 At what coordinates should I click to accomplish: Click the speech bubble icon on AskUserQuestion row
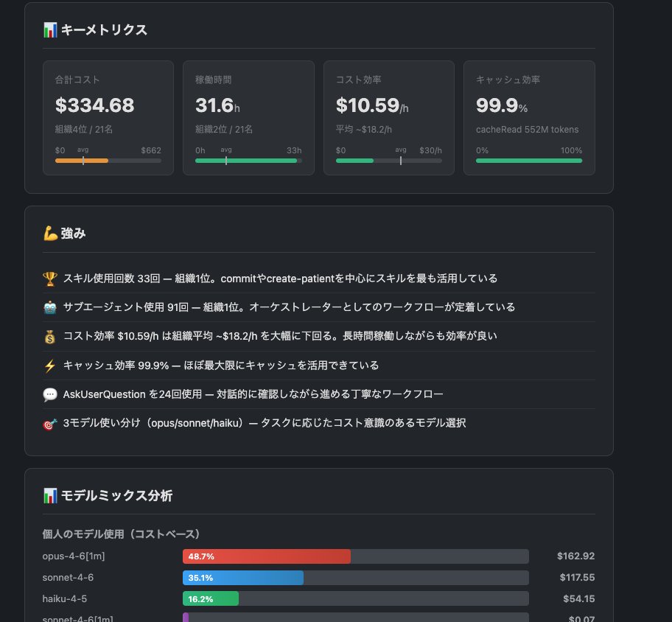(50, 394)
